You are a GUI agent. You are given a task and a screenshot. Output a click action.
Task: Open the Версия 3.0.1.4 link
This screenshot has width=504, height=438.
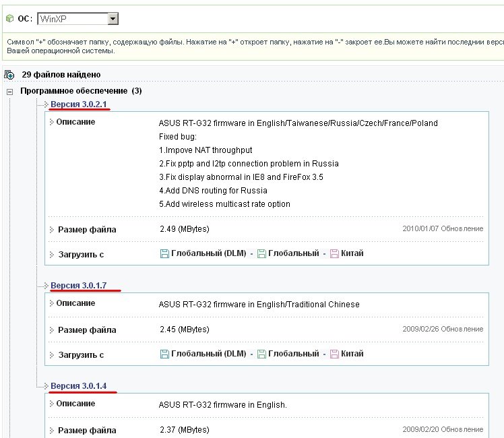(x=78, y=385)
